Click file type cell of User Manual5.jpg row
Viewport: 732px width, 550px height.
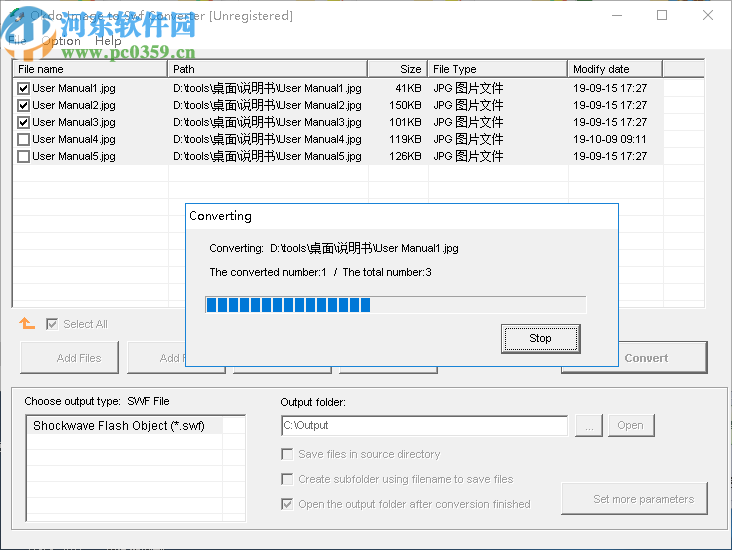click(x=468, y=156)
